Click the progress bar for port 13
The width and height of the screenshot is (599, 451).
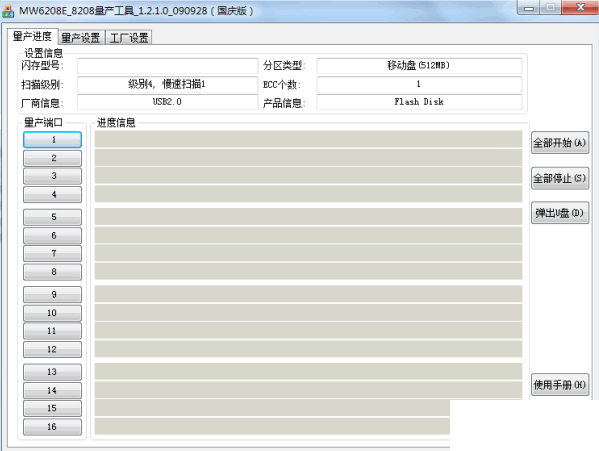(308, 372)
